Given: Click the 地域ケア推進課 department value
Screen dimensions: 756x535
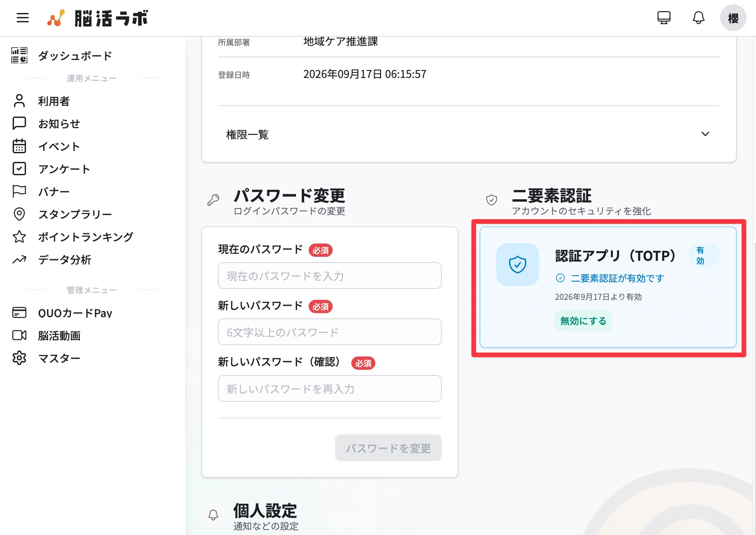Looking at the screenshot, I should (340, 41).
